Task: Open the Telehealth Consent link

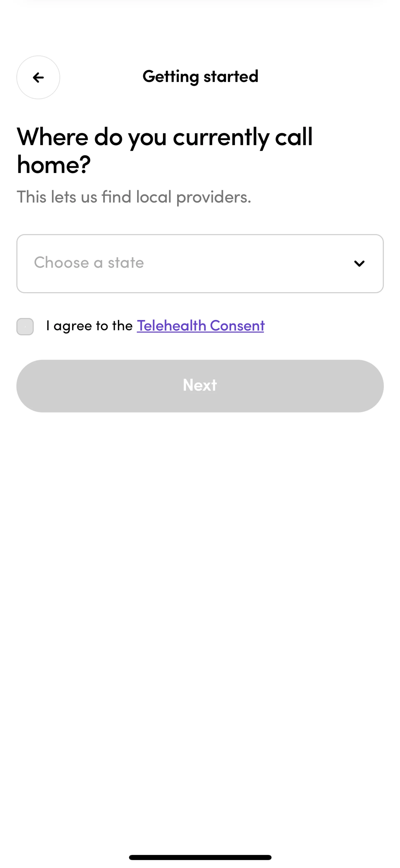Action: (200, 326)
